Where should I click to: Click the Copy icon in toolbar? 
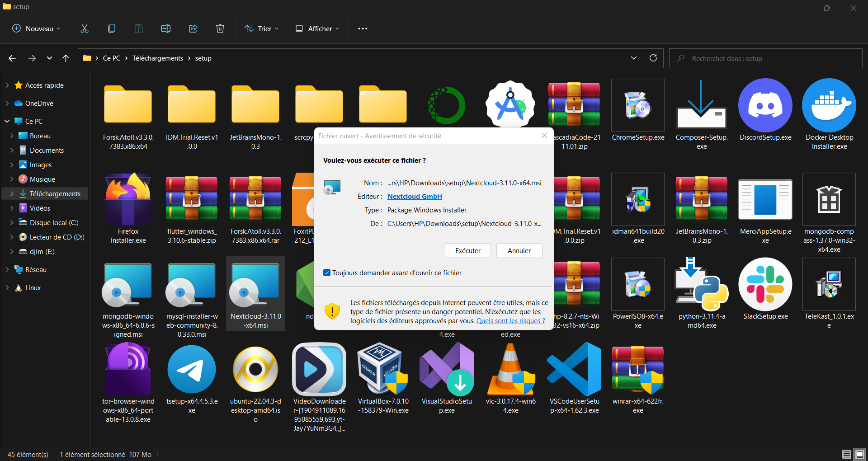point(112,28)
